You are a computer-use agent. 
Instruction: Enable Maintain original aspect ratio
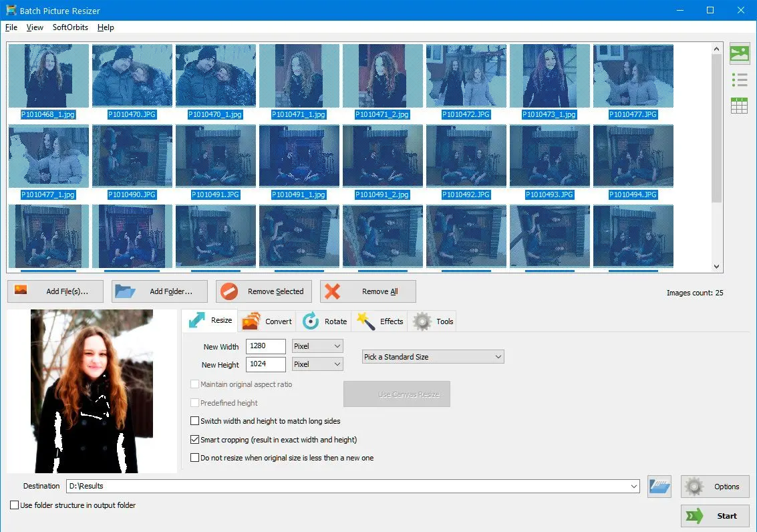tap(194, 384)
